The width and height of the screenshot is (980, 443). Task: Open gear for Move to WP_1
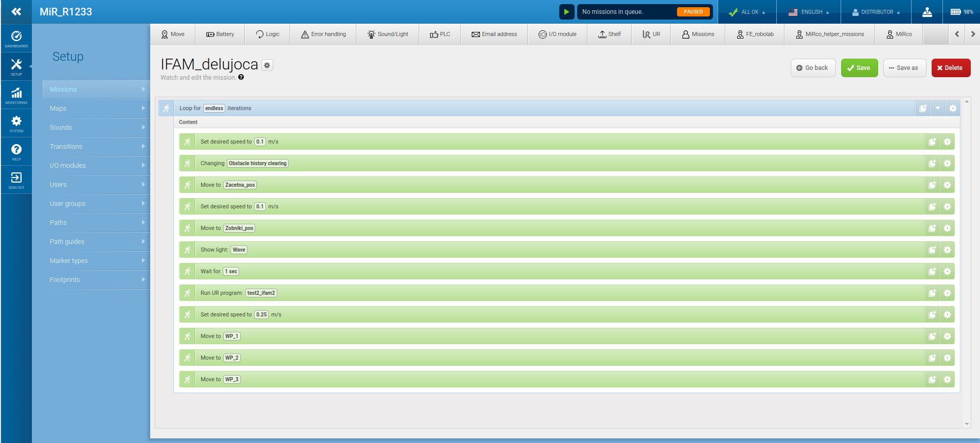[x=947, y=336]
